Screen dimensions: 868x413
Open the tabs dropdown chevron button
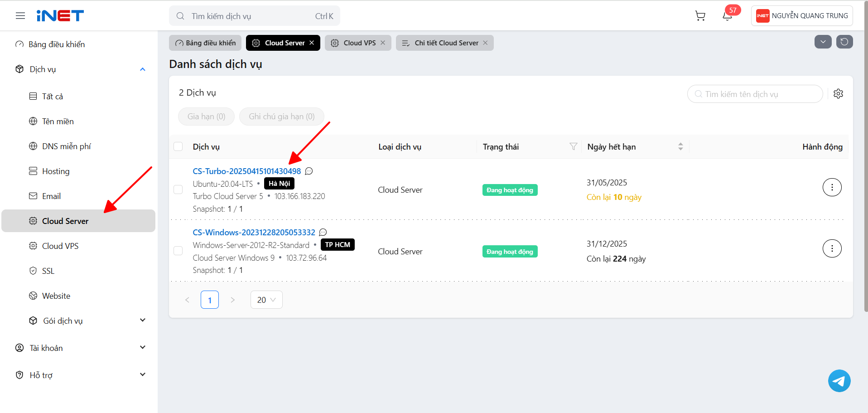[x=823, y=42]
